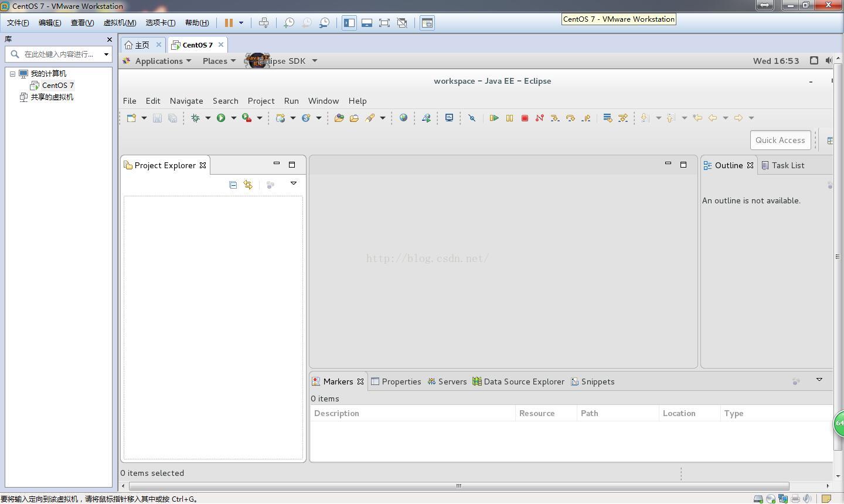The width and height of the screenshot is (844, 504).
Task: Open the Eclipse Navigate menu
Action: point(186,101)
